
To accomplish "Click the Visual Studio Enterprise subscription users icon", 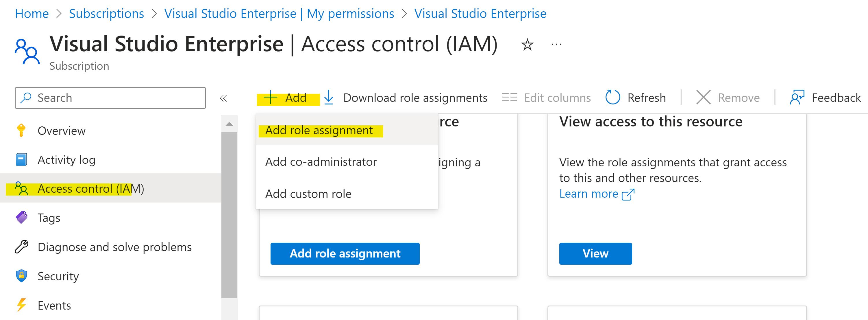I will pos(27,52).
